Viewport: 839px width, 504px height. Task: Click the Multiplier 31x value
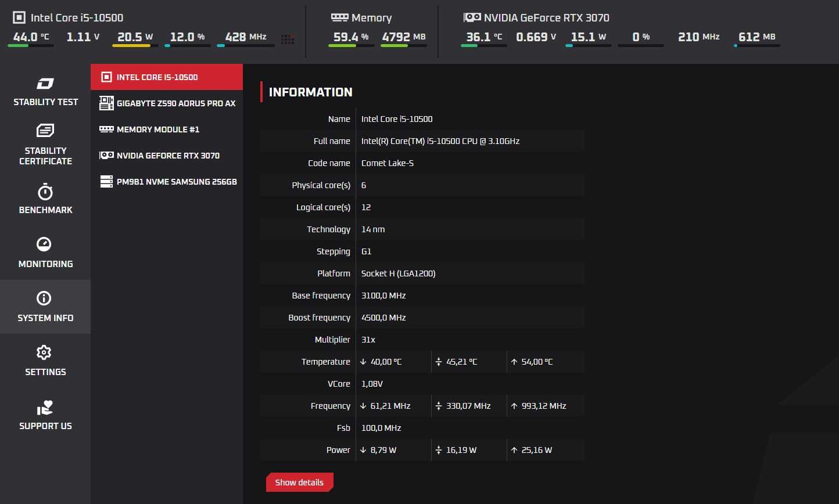(368, 340)
